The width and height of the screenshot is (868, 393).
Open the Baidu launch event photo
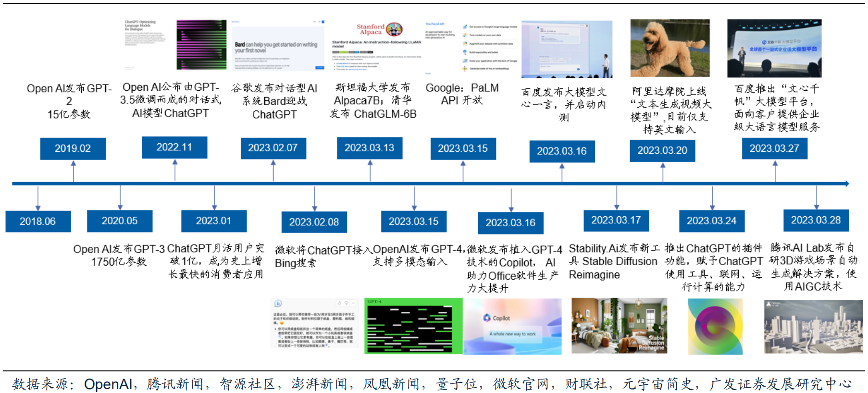point(567,49)
